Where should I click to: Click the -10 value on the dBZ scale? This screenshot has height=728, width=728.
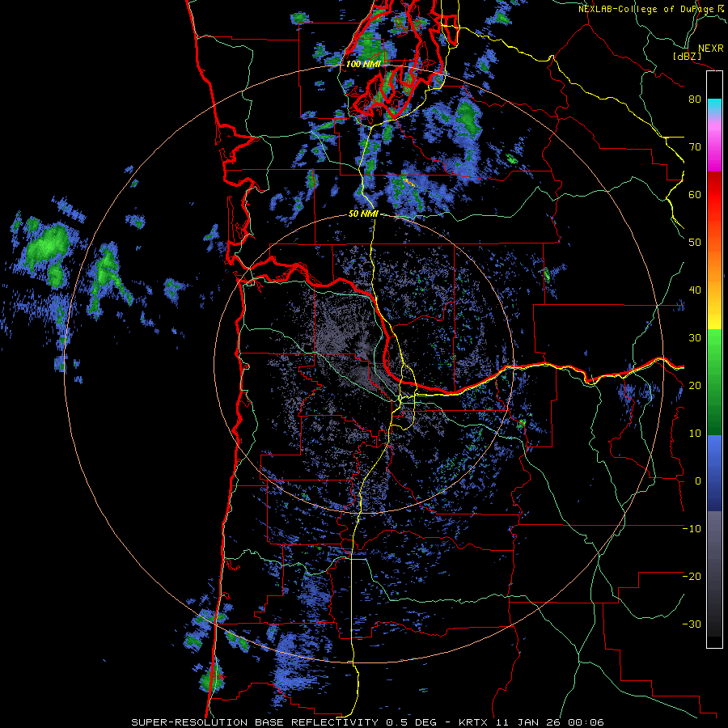coord(692,529)
